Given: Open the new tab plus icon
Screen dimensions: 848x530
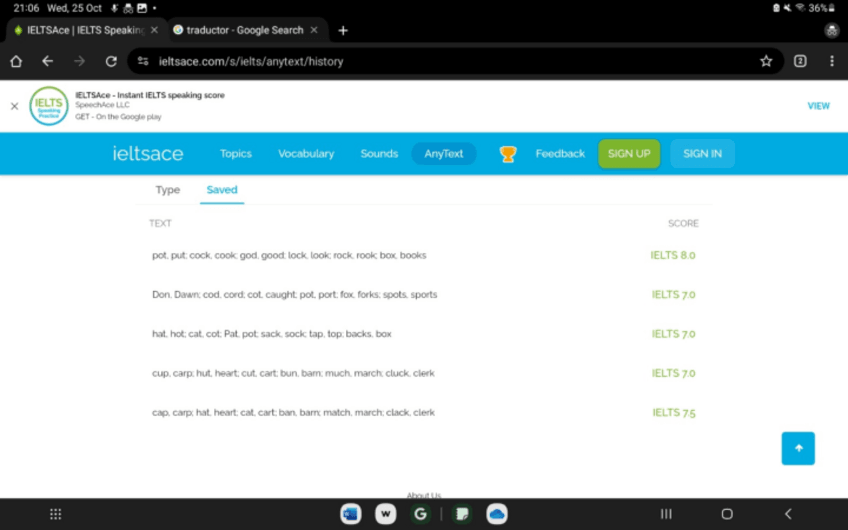Looking at the screenshot, I should (x=343, y=30).
